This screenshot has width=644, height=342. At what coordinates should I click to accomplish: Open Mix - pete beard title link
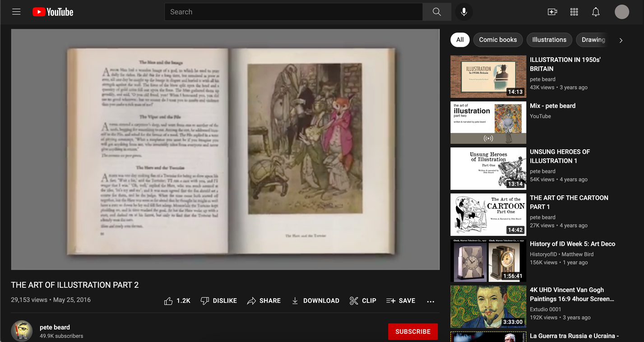552,106
